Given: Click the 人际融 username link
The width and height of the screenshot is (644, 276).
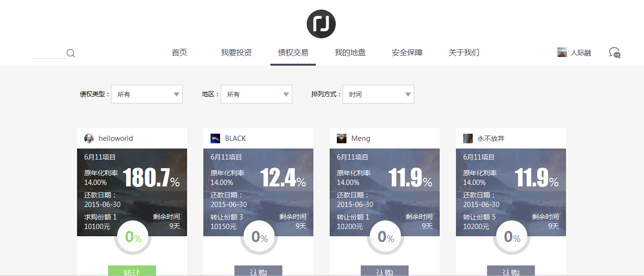Looking at the screenshot, I should point(581,53).
